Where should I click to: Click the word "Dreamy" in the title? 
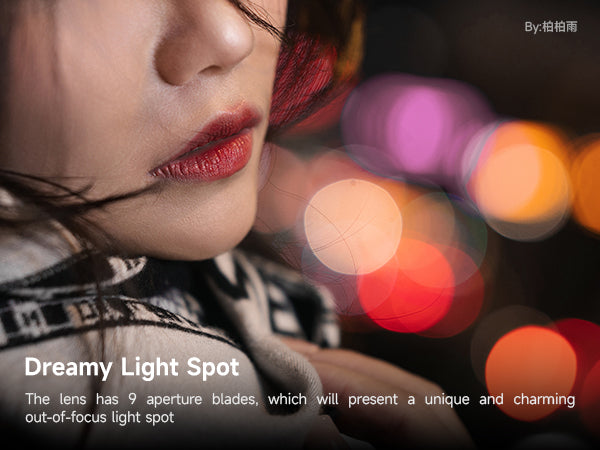(x=68, y=368)
